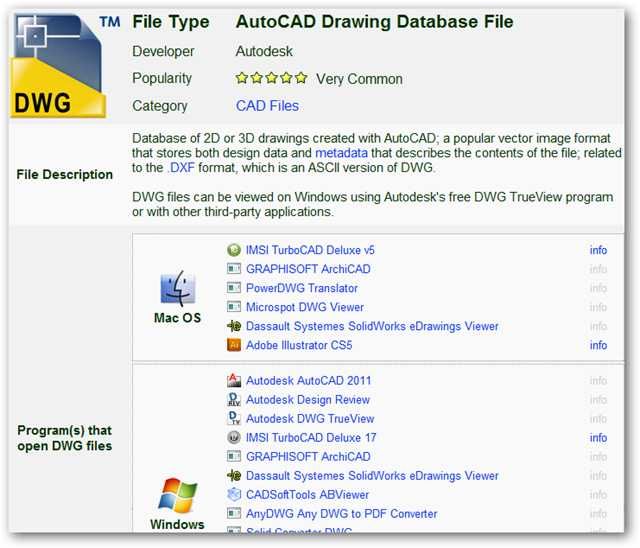The height and width of the screenshot is (548, 640).
Task: Click icon beside Mac GRAPHISOFT ArchiCAD
Action: point(234,268)
